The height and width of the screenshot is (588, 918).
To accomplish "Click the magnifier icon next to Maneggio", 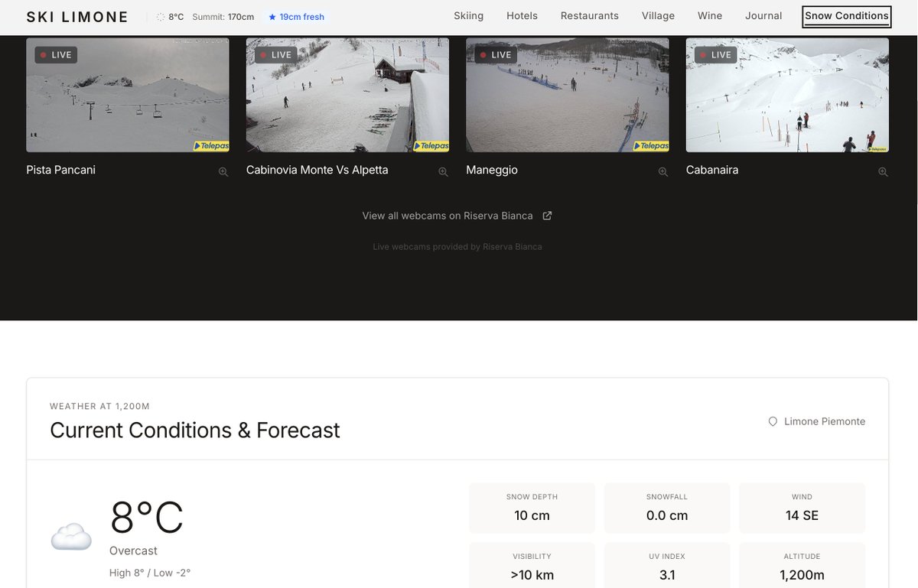I will [663, 172].
